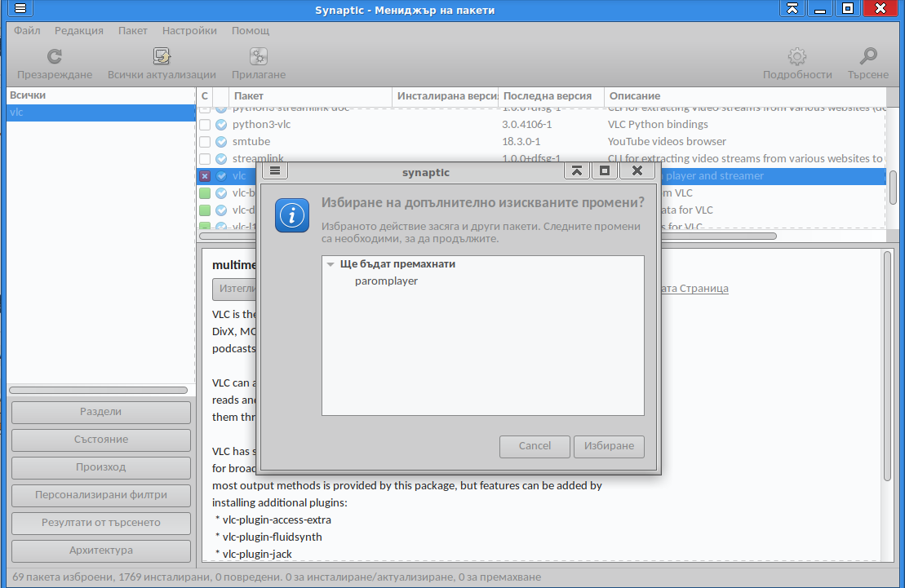Image resolution: width=905 pixels, height=588 pixels.
Task: Select the python3-vlc package name
Action: [261, 125]
